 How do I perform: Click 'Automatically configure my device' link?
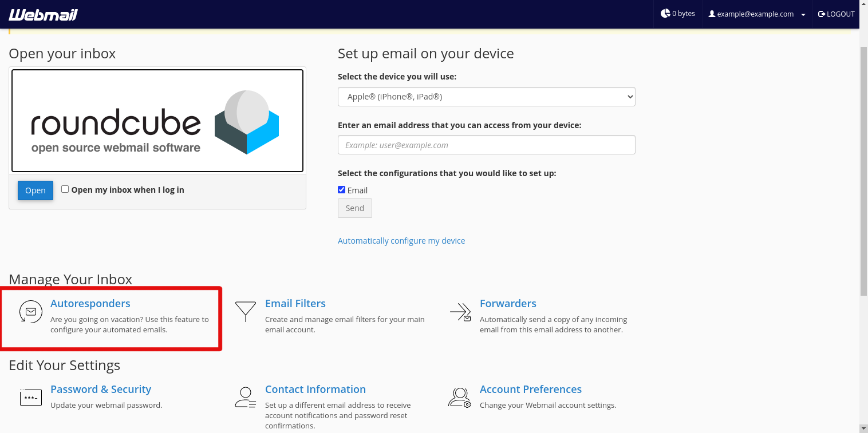pos(401,241)
